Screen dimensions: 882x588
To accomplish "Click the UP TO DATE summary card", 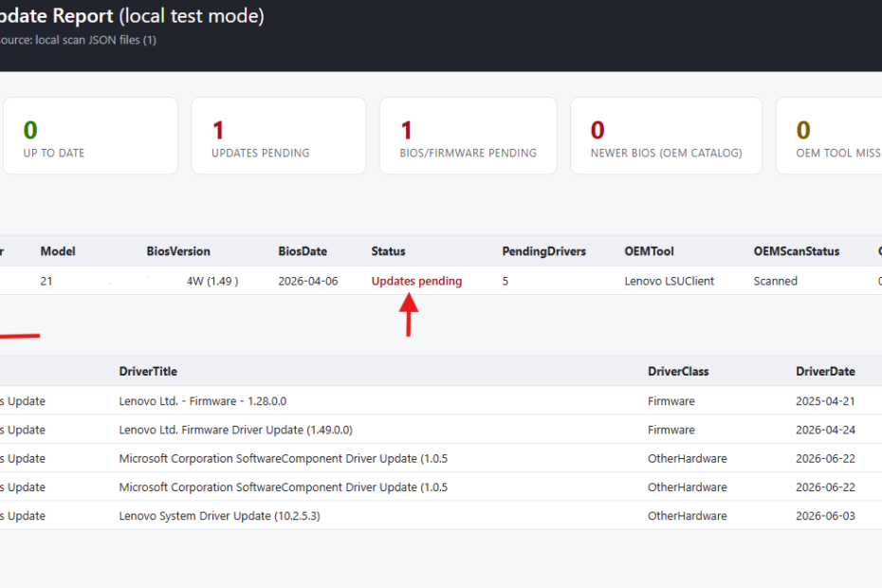I will [90, 136].
